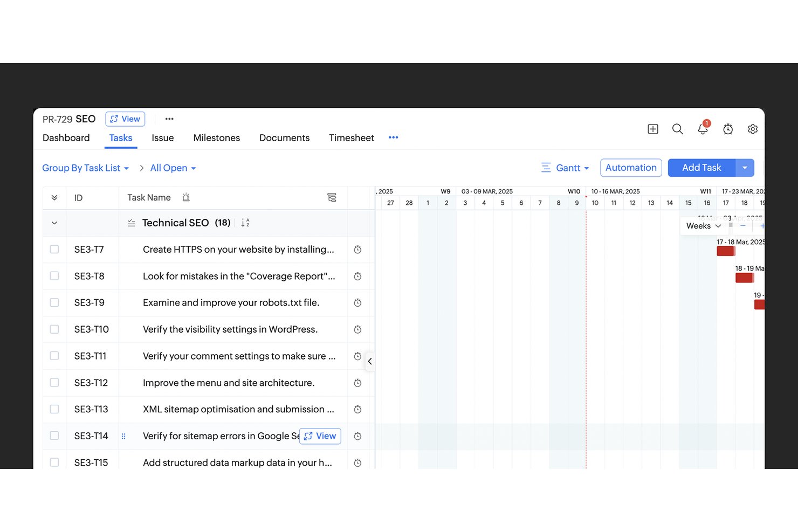Open the Add Task dropdown arrow
Image resolution: width=798 pixels, height=532 pixels.
click(745, 168)
